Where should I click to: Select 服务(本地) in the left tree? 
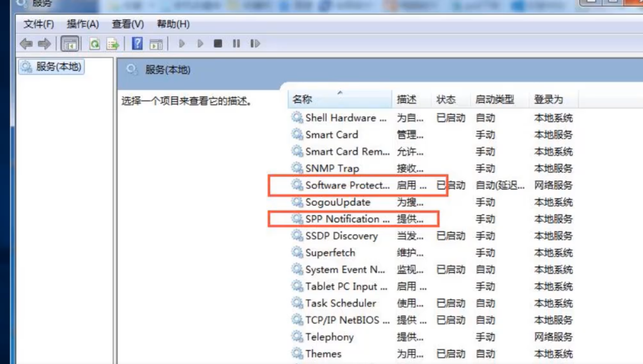tap(51, 67)
